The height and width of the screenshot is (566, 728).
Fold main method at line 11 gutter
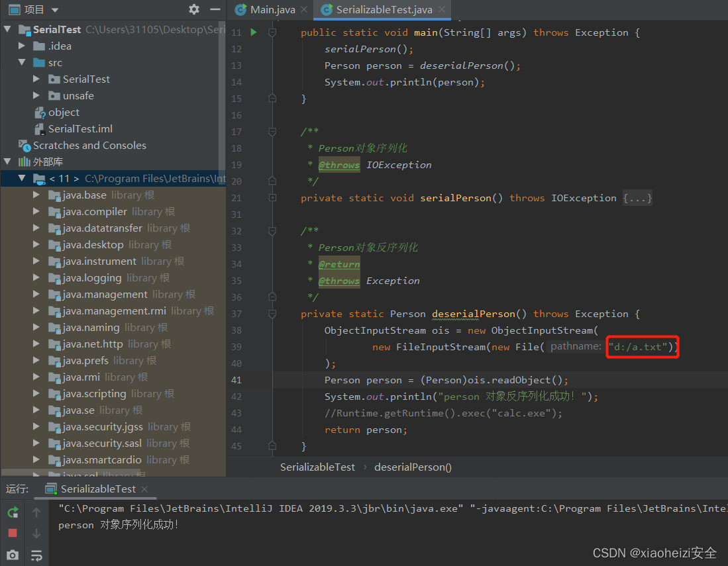click(x=272, y=32)
